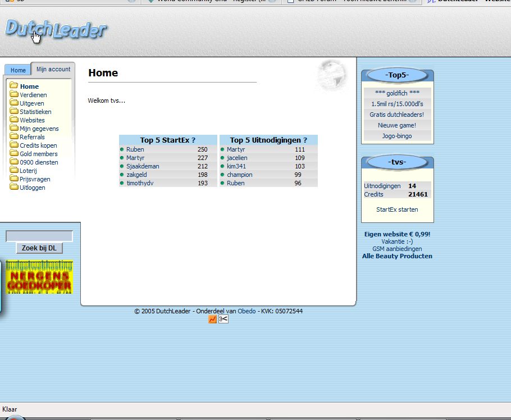Open the Referrals page
The height and width of the screenshot is (420, 511).
32,137
